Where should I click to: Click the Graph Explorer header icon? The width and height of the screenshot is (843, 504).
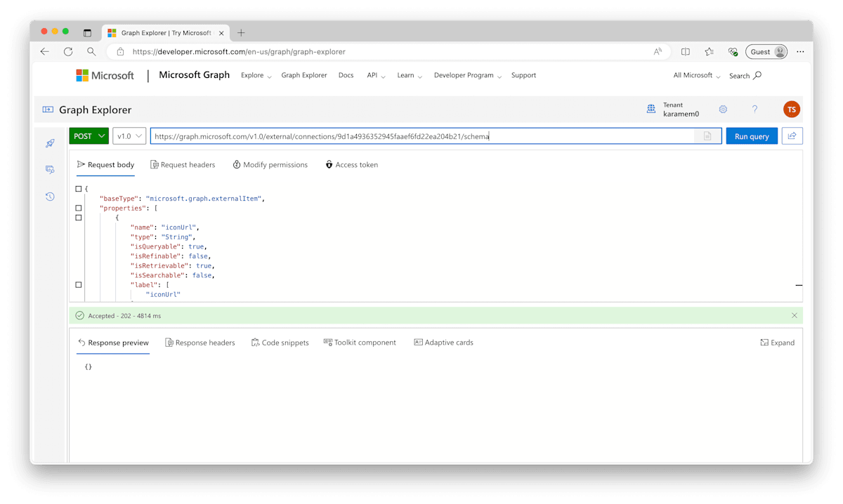48,110
